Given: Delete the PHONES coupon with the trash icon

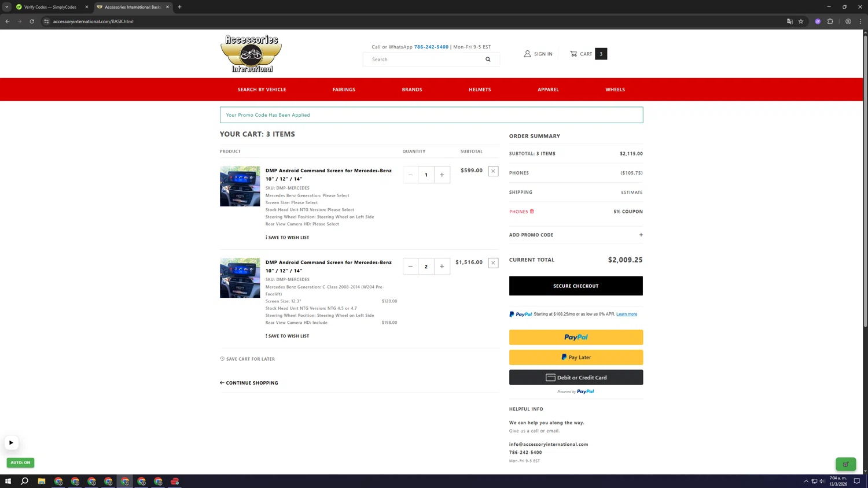Looking at the screenshot, I should click(532, 212).
